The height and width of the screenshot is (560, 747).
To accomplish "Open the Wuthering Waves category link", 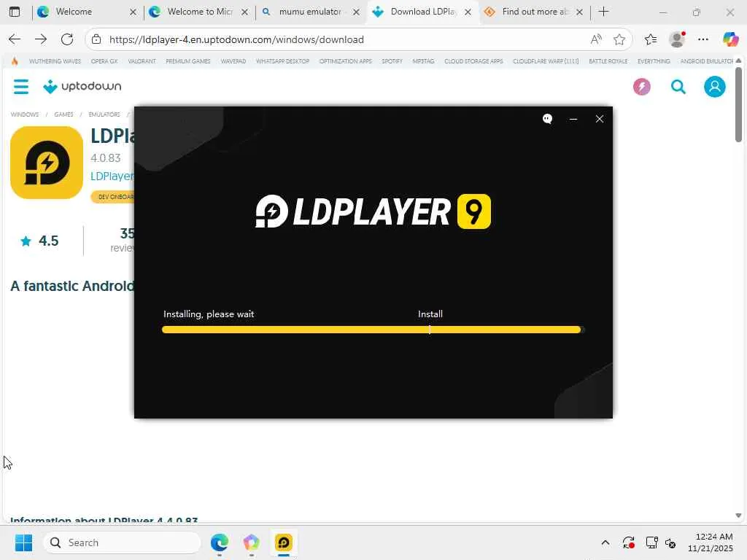I will coord(55,61).
